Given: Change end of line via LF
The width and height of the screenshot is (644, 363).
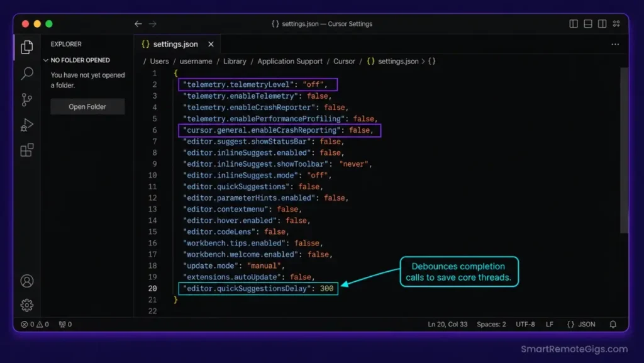Looking at the screenshot, I should (550, 325).
